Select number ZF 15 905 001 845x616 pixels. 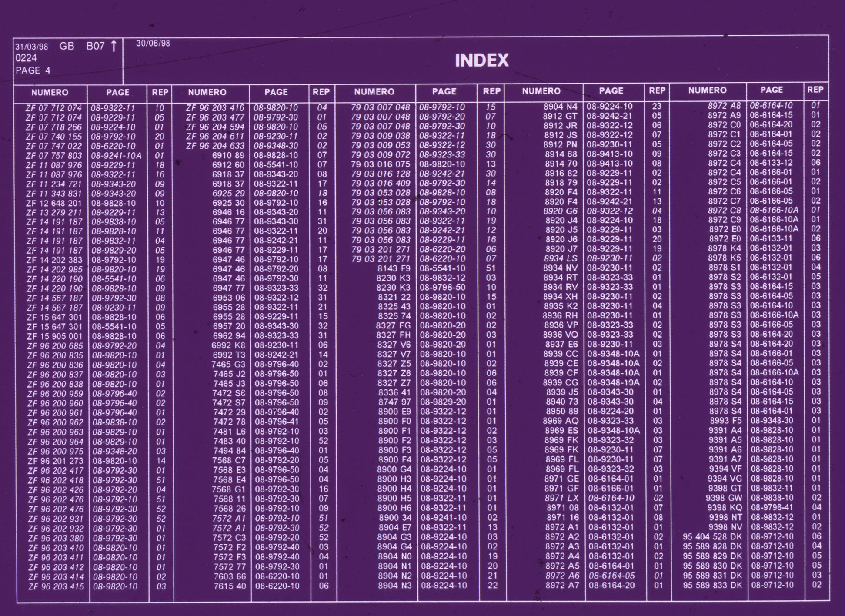54,336
